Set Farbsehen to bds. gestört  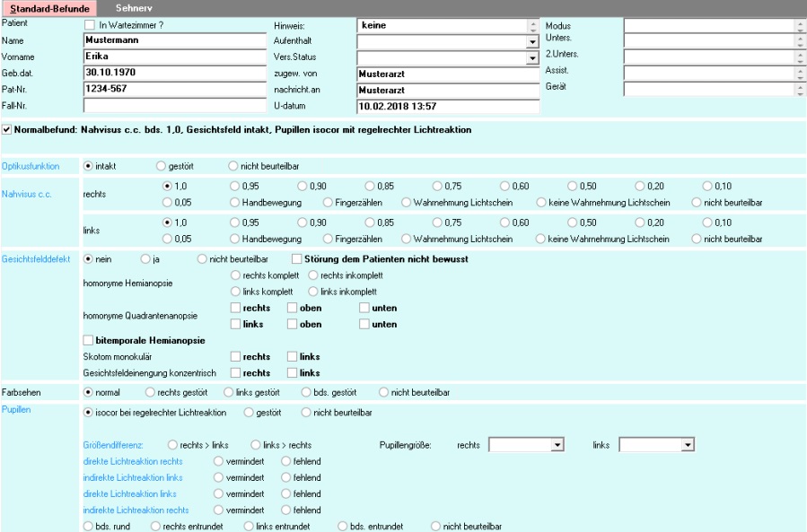pos(306,393)
